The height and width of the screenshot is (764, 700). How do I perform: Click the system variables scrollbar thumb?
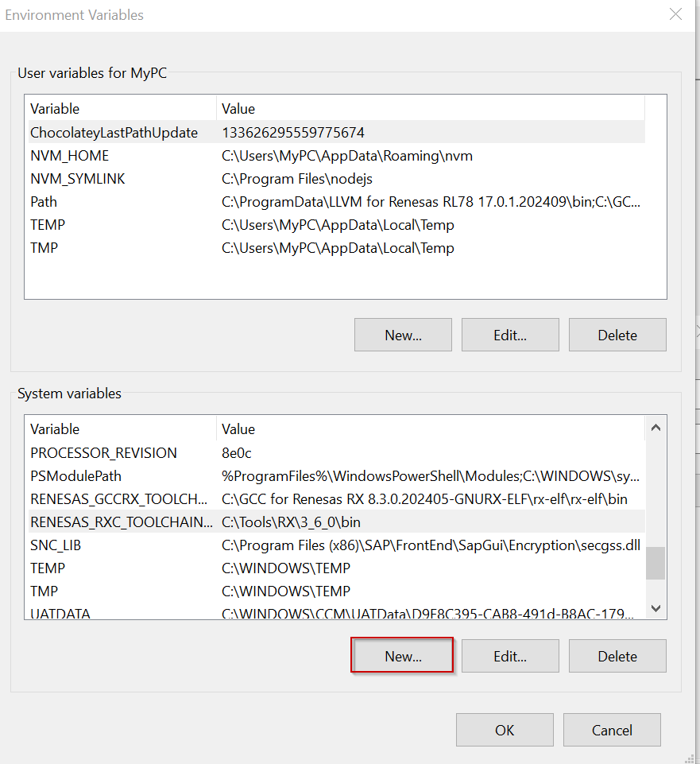(656, 563)
